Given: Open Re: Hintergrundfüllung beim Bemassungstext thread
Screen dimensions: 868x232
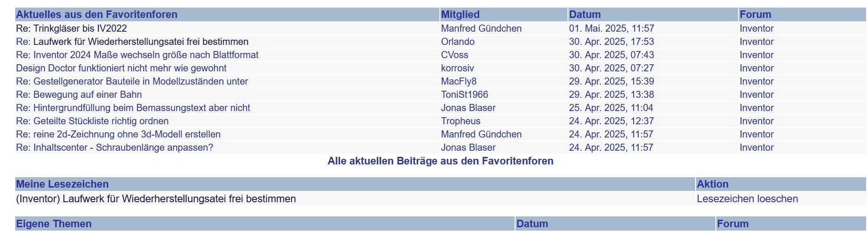Looking at the screenshot, I should click(133, 108).
